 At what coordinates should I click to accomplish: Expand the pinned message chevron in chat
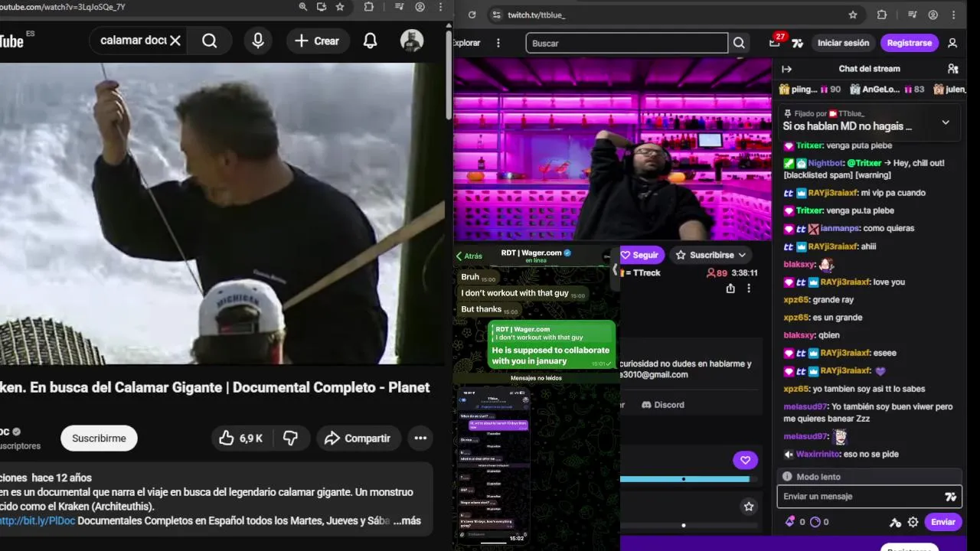pyautogui.click(x=946, y=122)
